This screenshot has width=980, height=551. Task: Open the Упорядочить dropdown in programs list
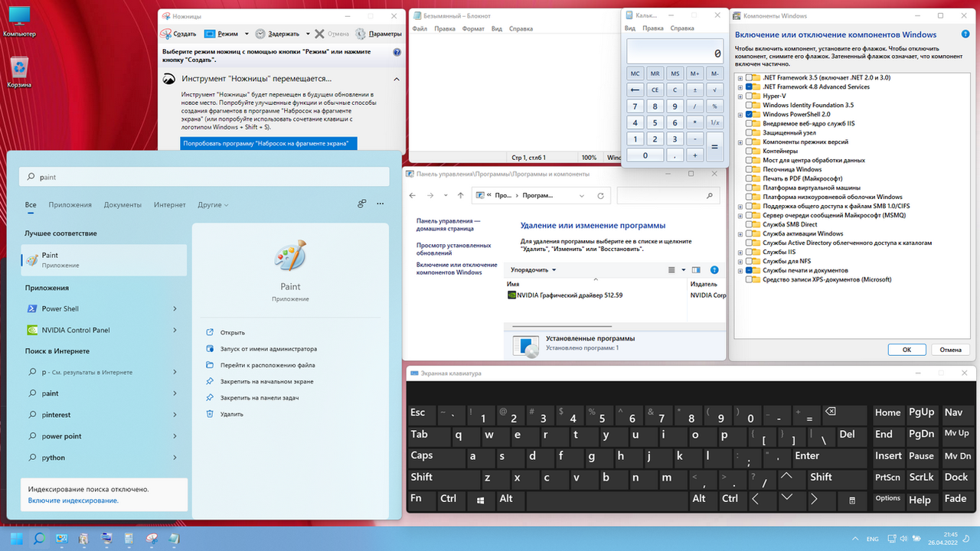[534, 270]
